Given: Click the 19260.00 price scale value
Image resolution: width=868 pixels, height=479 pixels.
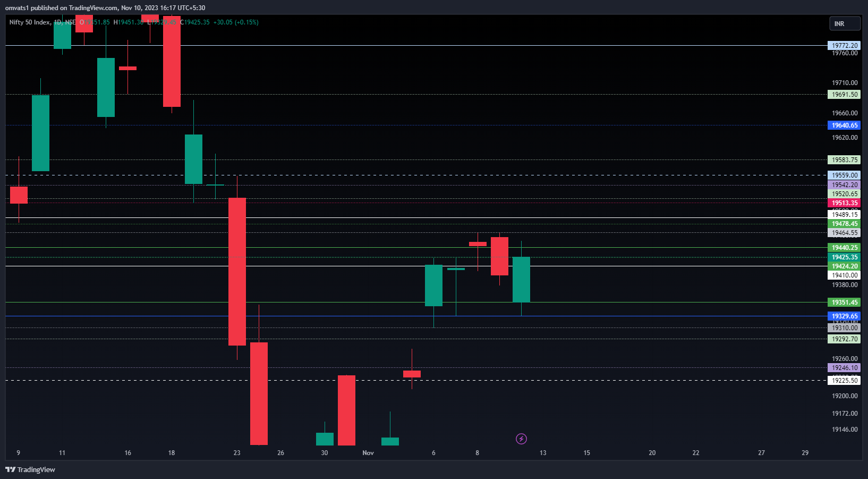Looking at the screenshot, I should click(x=845, y=359).
